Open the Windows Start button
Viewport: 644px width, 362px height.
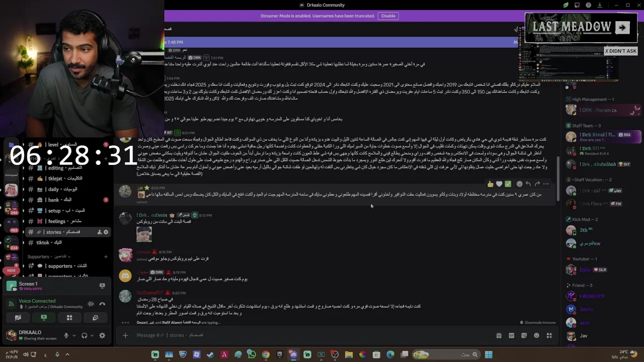488,355
